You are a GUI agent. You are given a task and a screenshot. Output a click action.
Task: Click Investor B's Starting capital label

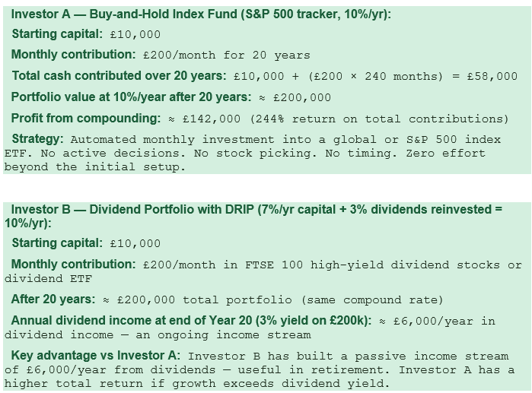tap(57, 243)
